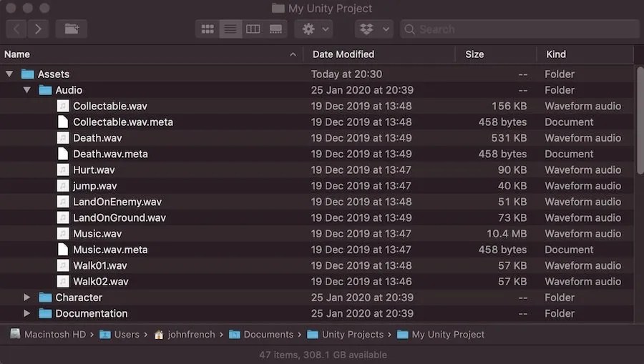The width and height of the screenshot is (644, 364).
Task: Switch to icon grid view
Action: click(208, 29)
